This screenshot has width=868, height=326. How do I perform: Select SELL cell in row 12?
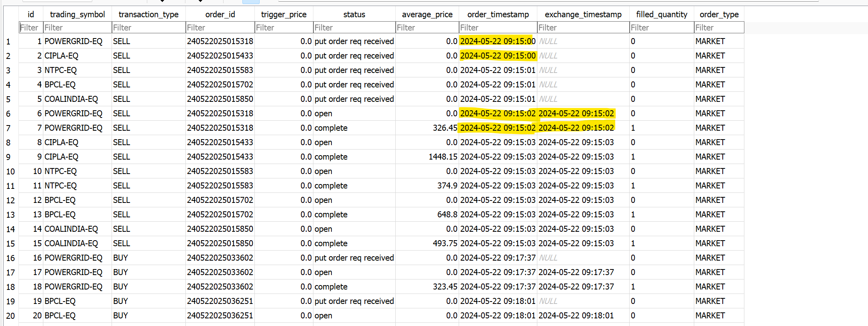click(148, 200)
